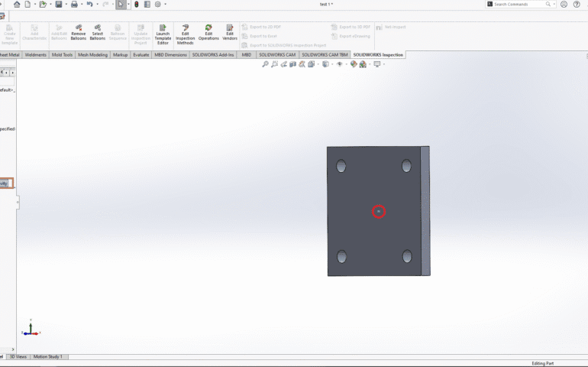Open the Motion Study 1 bottom tab
The width and height of the screenshot is (588, 367).
48,357
